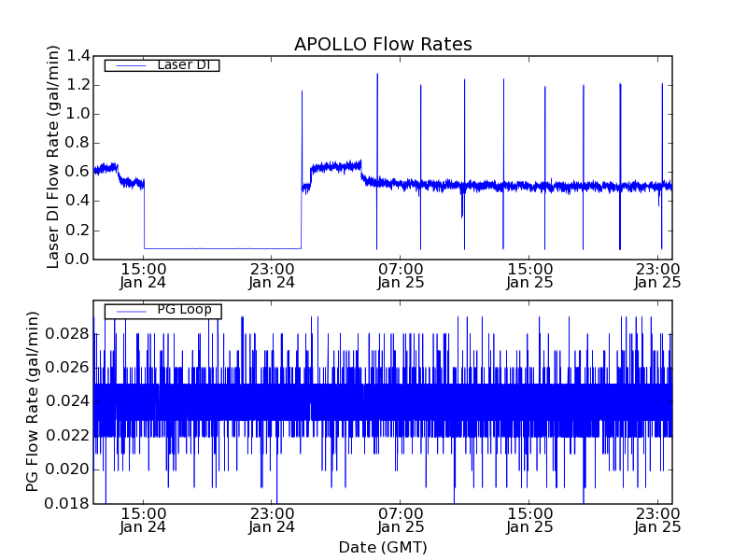Click '15:00 Jan 25' label under bottom chart
Viewport: 747px width, 560px height.
click(x=529, y=521)
